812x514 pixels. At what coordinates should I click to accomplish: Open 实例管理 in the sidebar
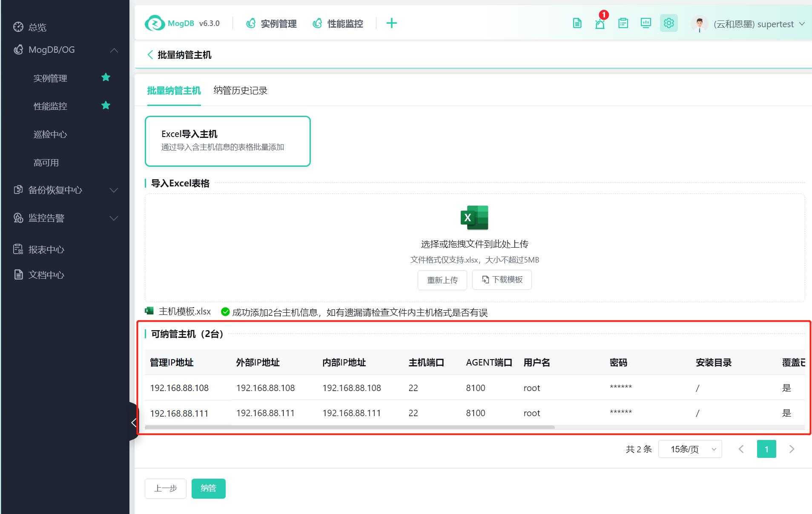click(x=50, y=78)
